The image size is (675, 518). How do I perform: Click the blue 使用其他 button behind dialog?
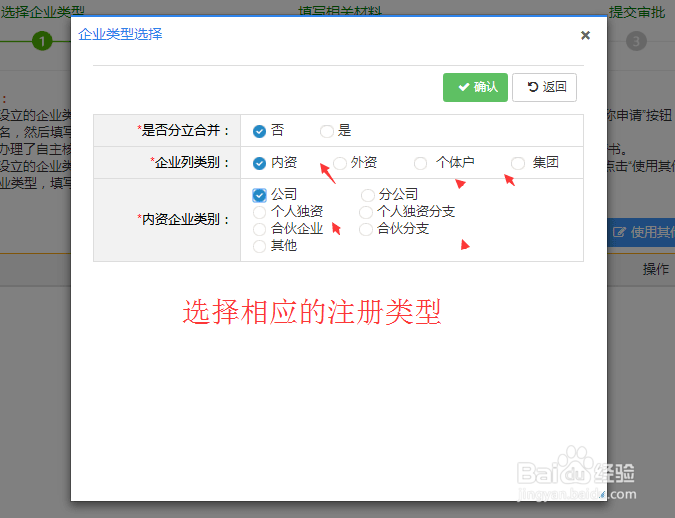641,233
